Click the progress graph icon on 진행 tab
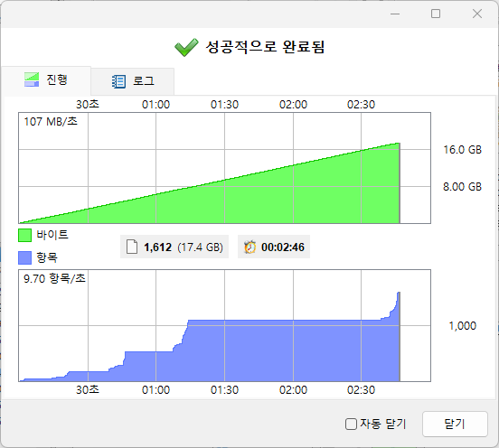Screen dimensions: 499x448 coord(32,79)
